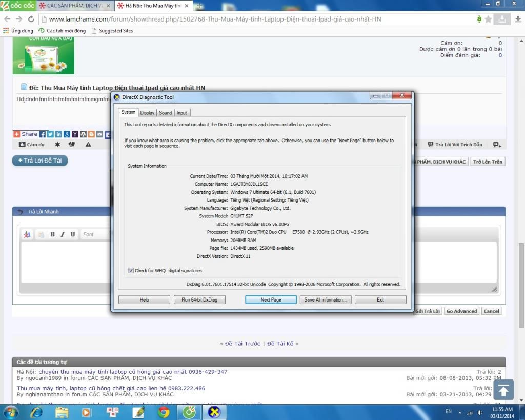Viewport: 525px width, 420px height.
Task: Toggle Check for WHQL digital signatures
Action: (x=131, y=270)
